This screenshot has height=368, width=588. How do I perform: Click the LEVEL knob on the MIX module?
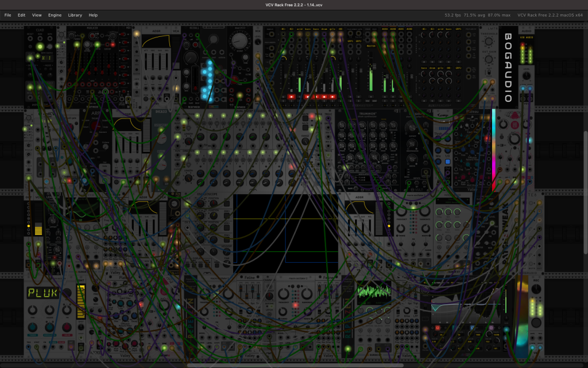(x=258, y=42)
